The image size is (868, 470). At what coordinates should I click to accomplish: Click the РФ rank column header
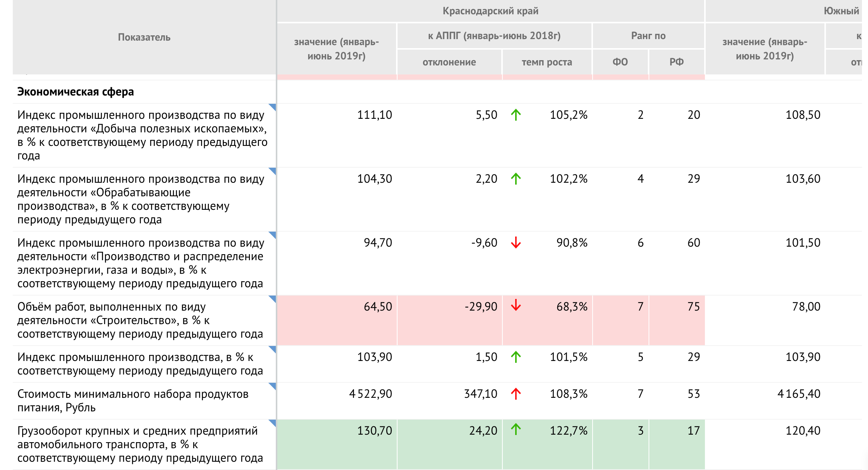click(676, 62)
